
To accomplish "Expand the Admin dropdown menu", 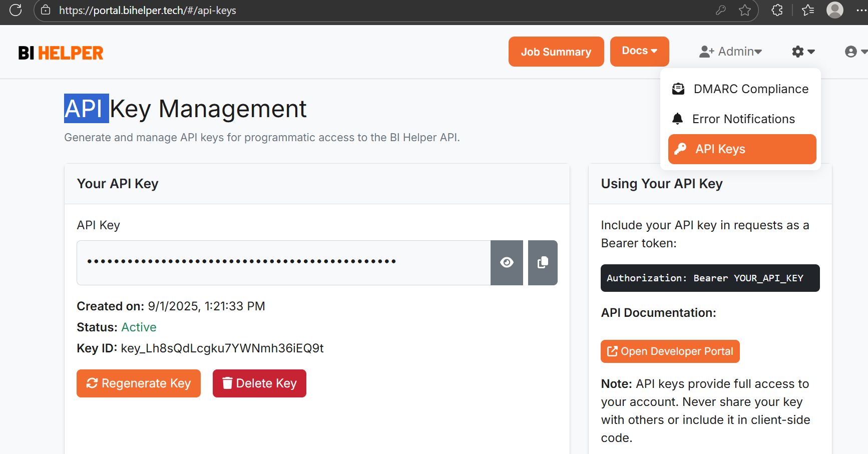I will tap(730, 52).
